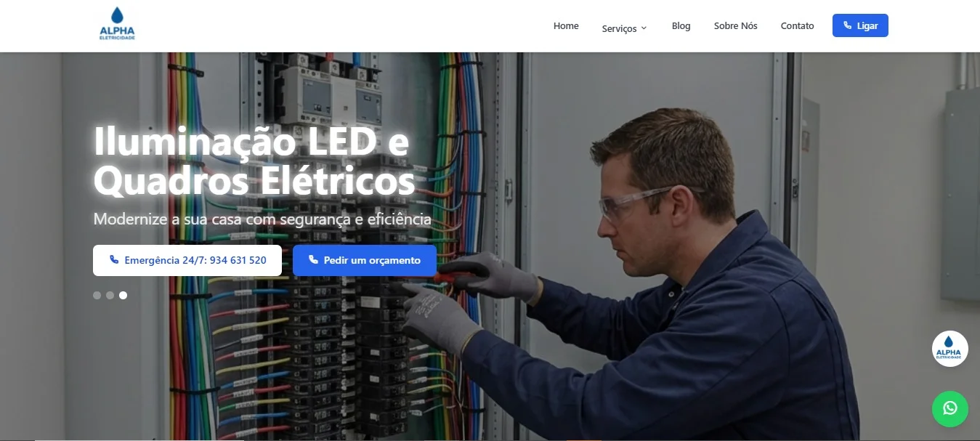Call the Emergência 24/7: 934 631 520 button

187,260
